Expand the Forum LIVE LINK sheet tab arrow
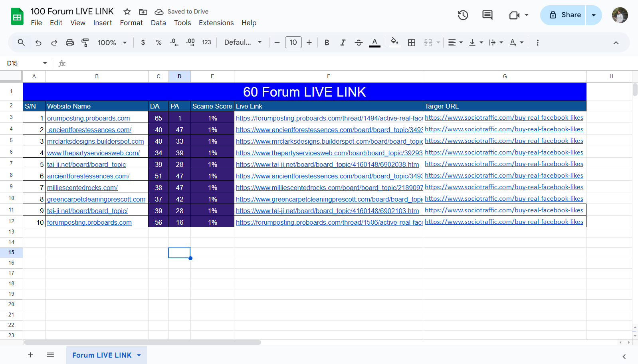This screenshot has width=638, height=364. pyautogui.click(x=139, y=355)
